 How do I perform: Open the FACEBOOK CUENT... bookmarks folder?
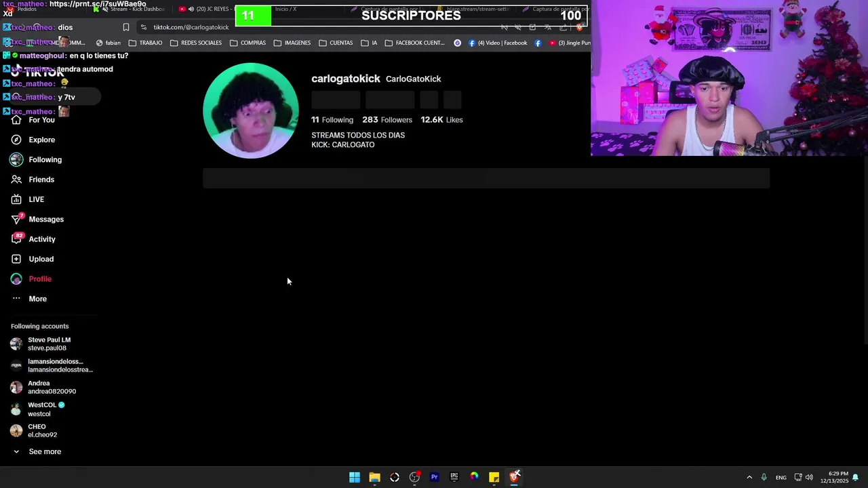pos(414,43)
